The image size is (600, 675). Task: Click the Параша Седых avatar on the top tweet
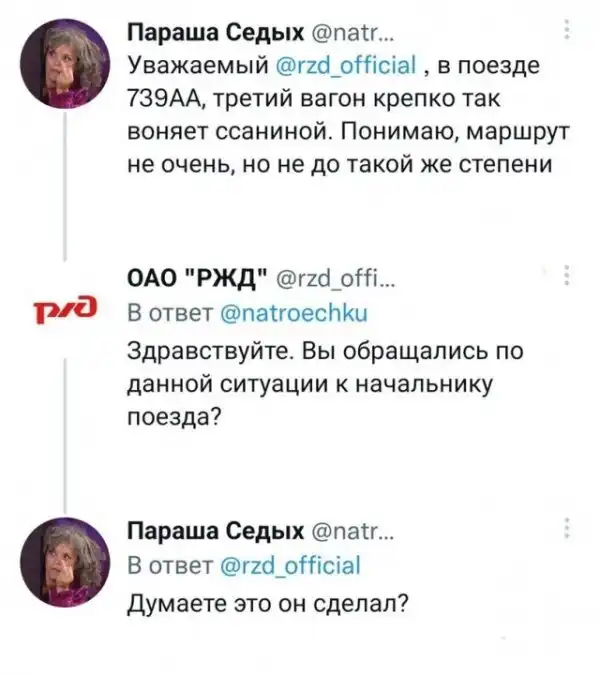[67, 64]
